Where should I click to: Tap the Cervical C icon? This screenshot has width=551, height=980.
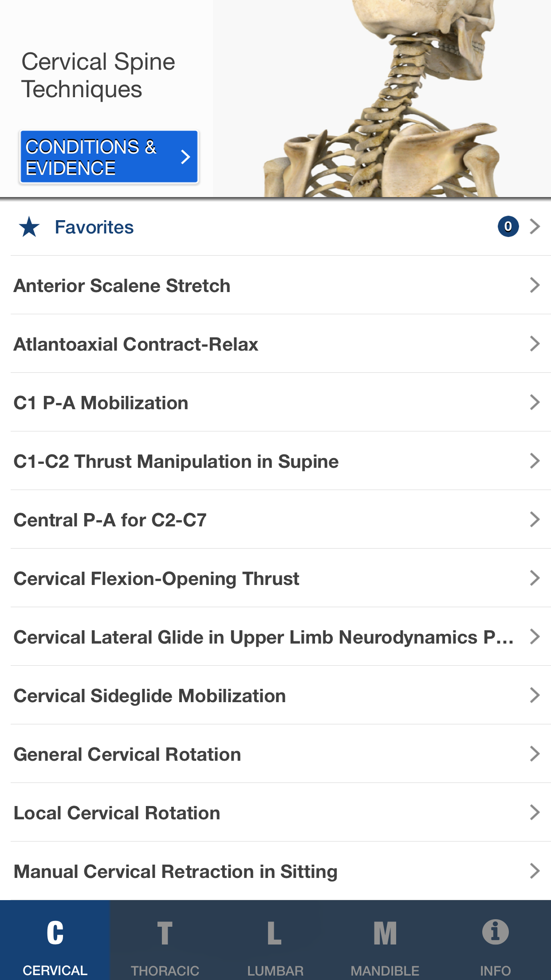(x=55, y=933)
